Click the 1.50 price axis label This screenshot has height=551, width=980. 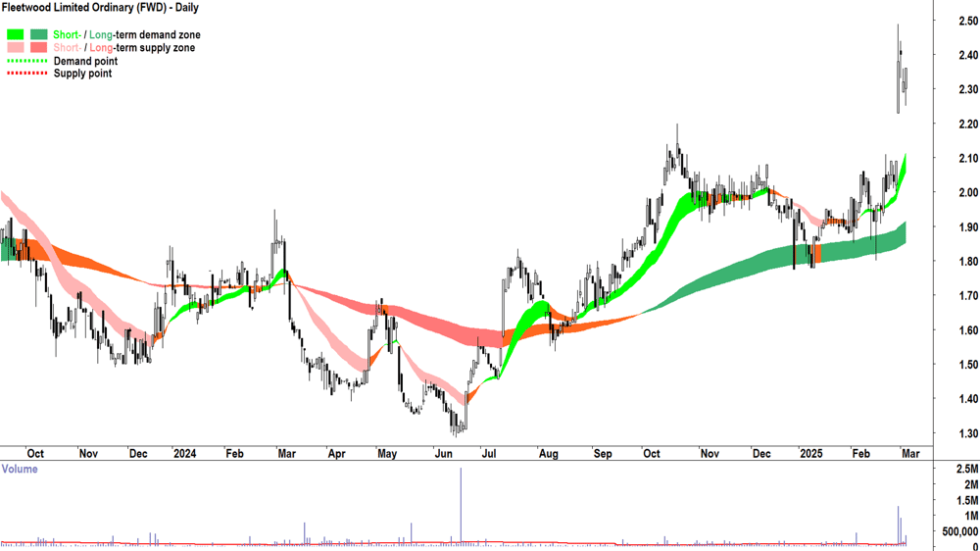coord(968,365)
